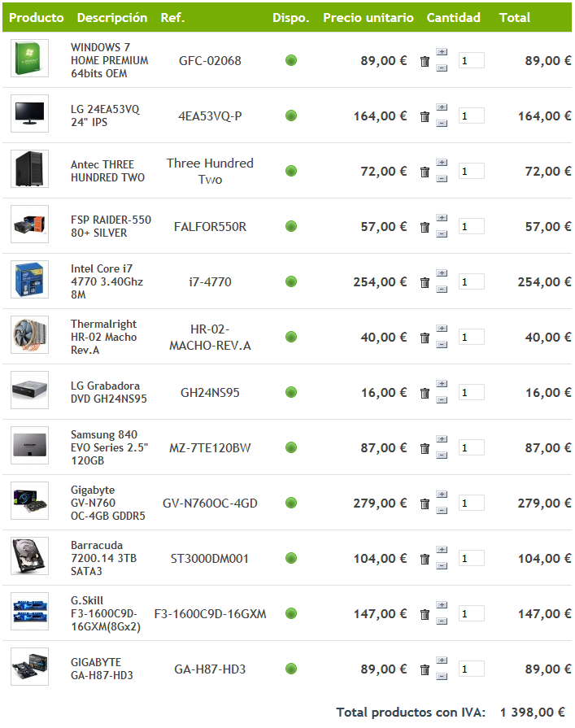Decrease quantity of FSP RAIDER-550
This screenshot has width=575, height=728.
442,234
